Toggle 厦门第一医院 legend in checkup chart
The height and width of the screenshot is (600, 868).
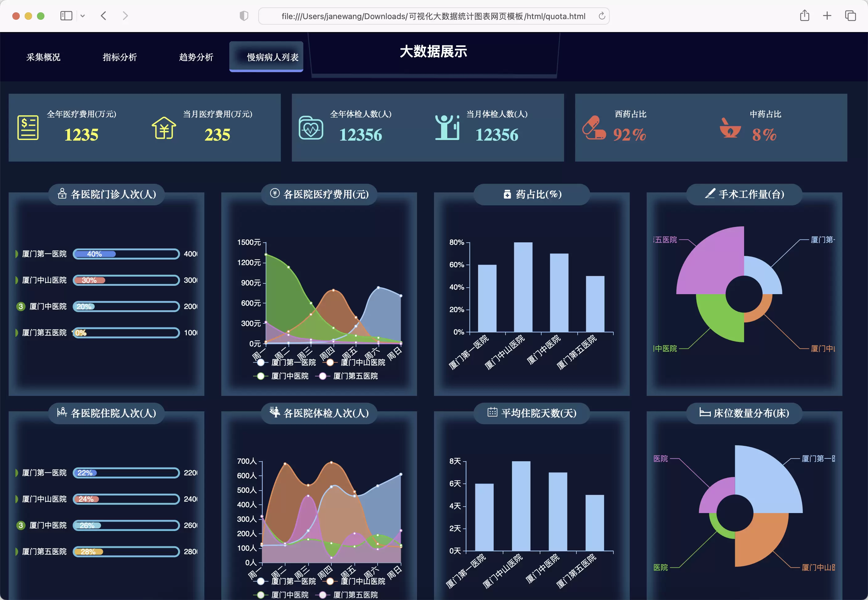coord(285,581)
